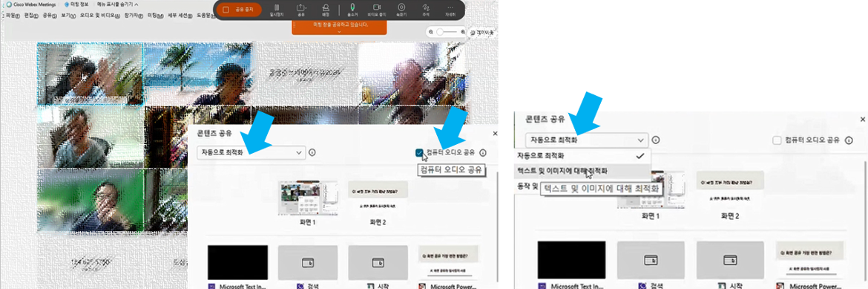Click the info icon beside the left dialog's audio checkbox
Screen dimensions: 868x289
click(x=483, y=152)
